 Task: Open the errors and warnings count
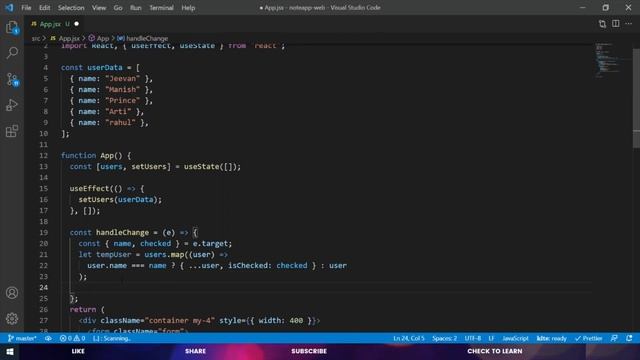[72, 338]
